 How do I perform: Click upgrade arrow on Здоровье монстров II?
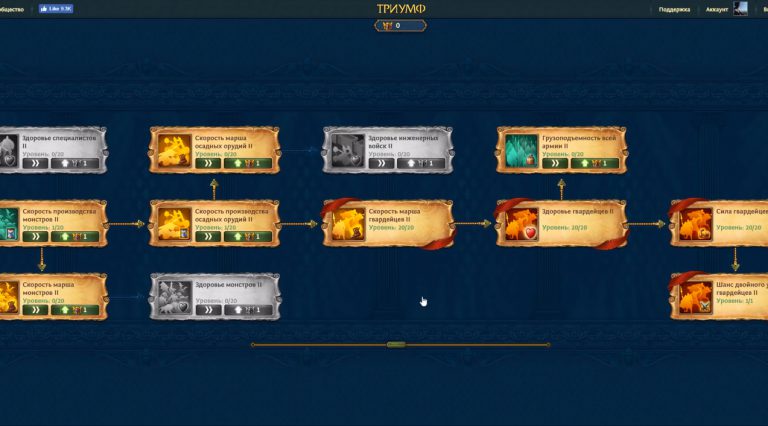(x=248, y=309)
